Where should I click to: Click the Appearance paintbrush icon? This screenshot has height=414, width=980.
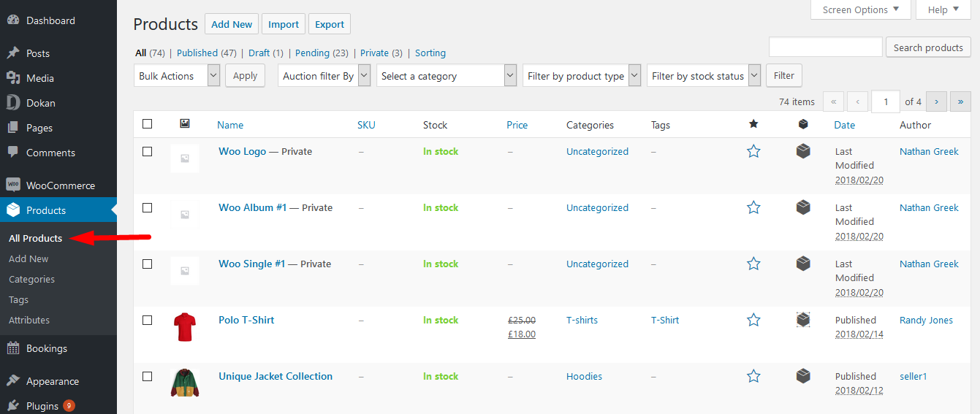(13, 381)
